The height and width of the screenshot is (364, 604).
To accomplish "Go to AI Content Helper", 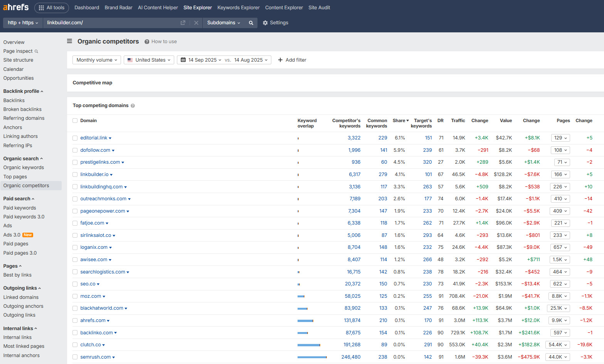I will pyautogui.click(x=158, y=8).
